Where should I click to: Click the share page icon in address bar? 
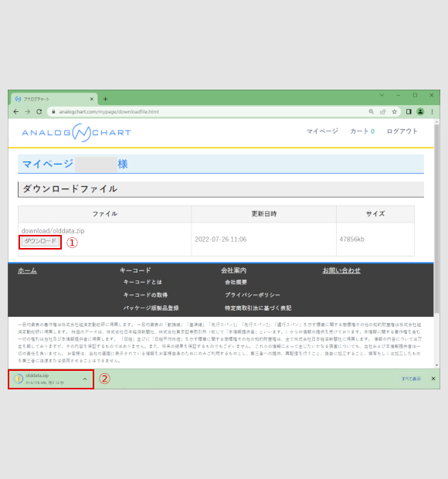(x=382, y=112)
